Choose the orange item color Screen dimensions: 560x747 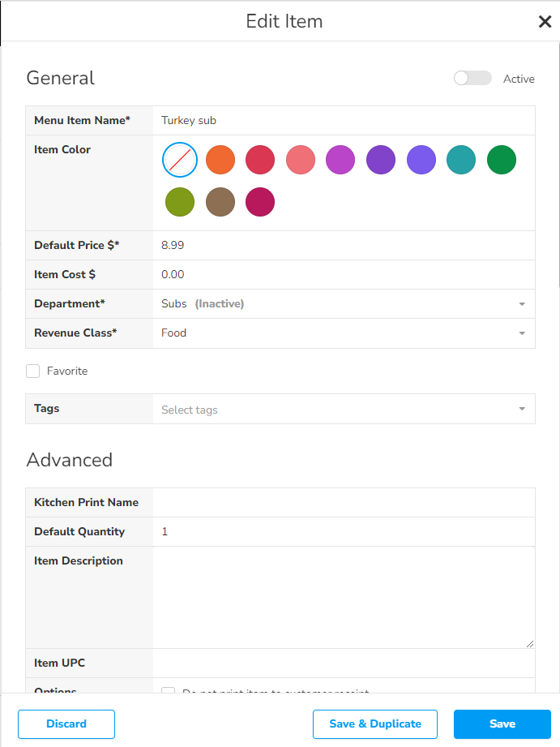pos(220,160)
